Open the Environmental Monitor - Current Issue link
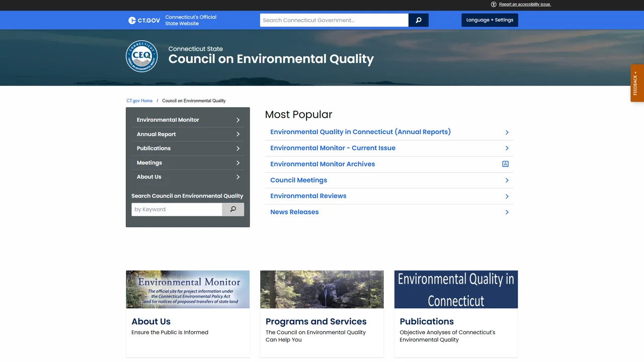The image size is (644, 362). pos(333,148)
